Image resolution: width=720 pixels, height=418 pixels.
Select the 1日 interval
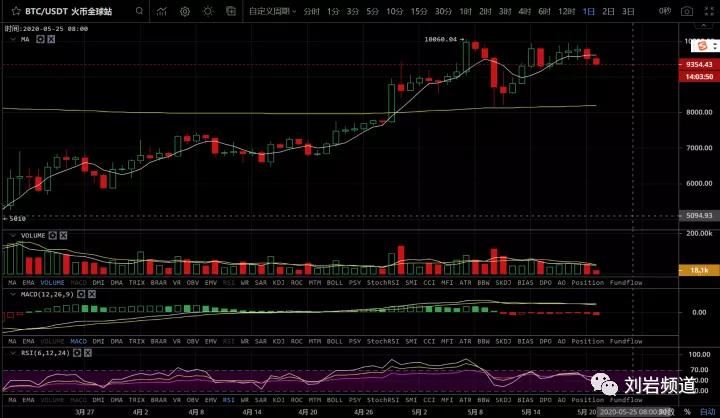tap(588, 11)
